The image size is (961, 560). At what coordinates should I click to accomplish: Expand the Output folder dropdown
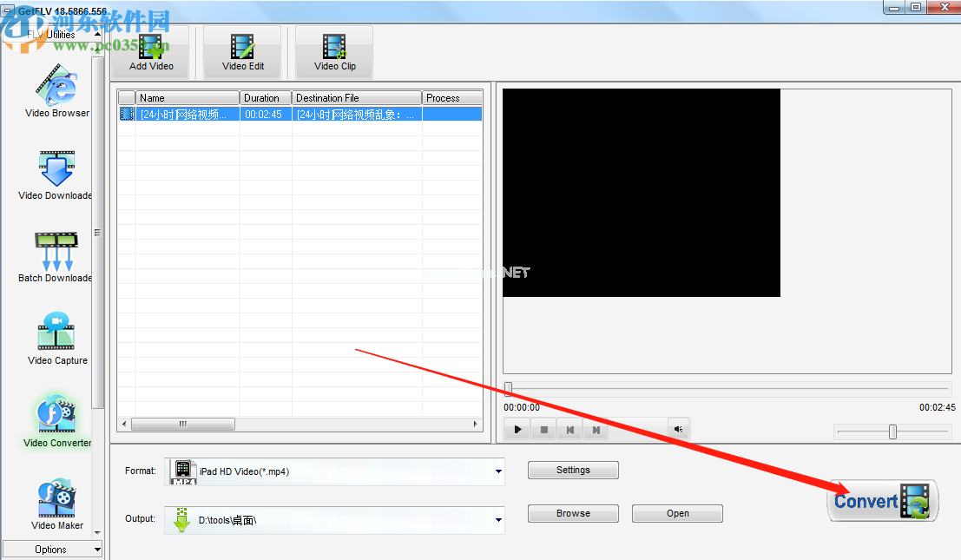pyautogui.click(x=498, y=520)
